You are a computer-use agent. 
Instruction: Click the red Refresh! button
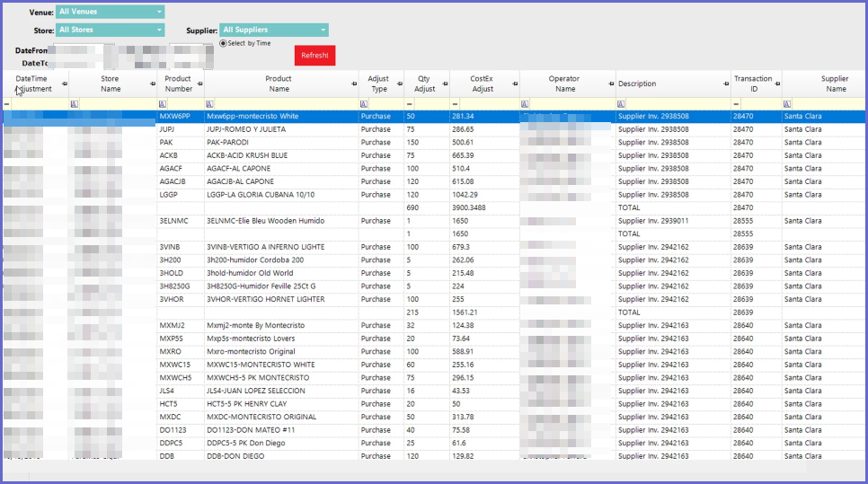314,56
